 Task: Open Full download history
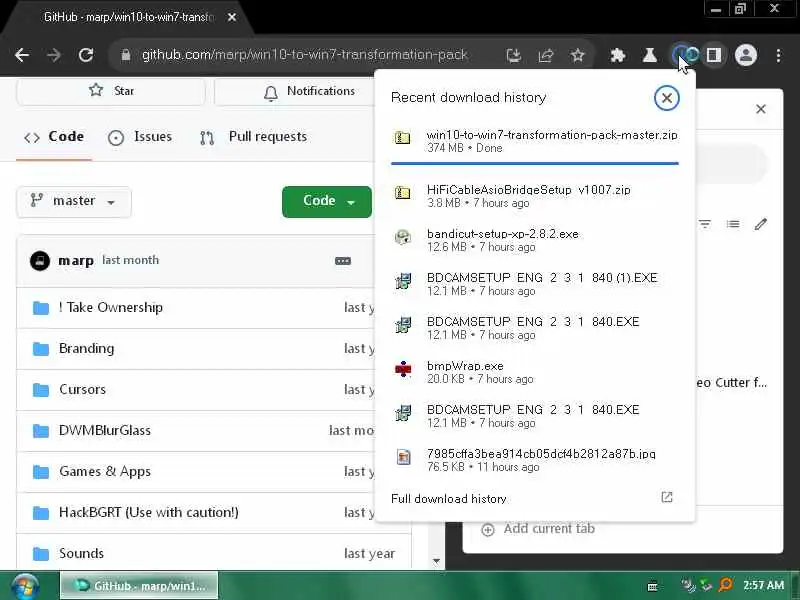click(448, 498)
